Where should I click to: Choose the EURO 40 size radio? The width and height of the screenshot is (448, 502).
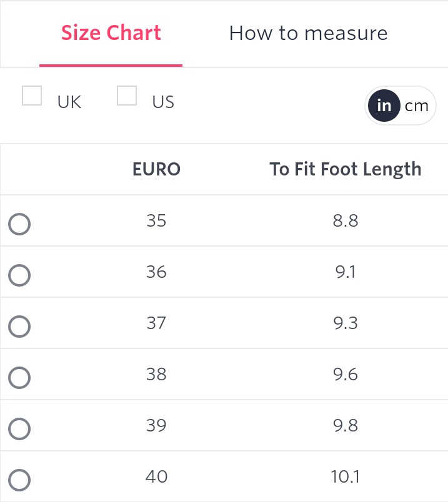pyautogui.click(x=19, y=480)
